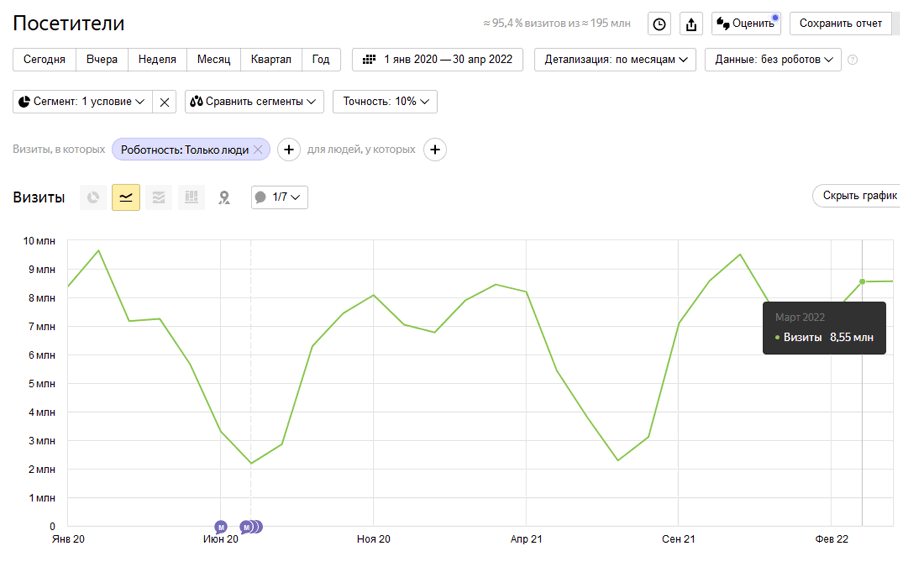Screen dimensions: 900x565
Task: Open the map view pin icon
Action: tap(224, 197)
